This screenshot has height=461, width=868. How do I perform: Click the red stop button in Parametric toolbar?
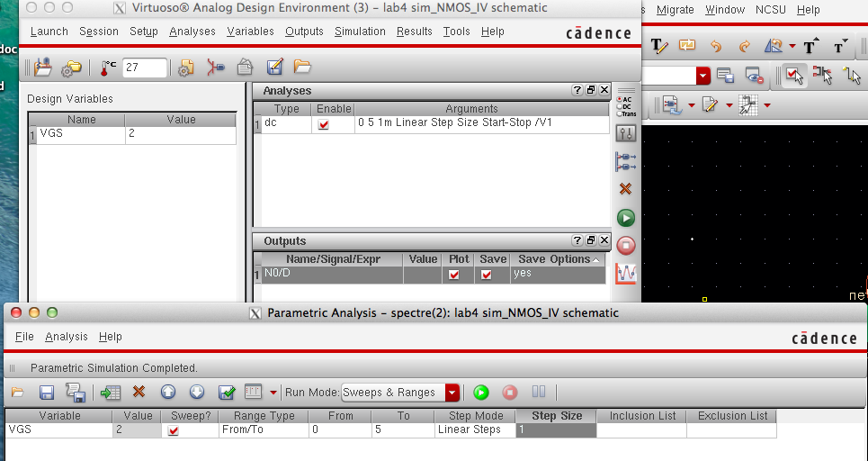pyautogui.click(x=510, y=393)
